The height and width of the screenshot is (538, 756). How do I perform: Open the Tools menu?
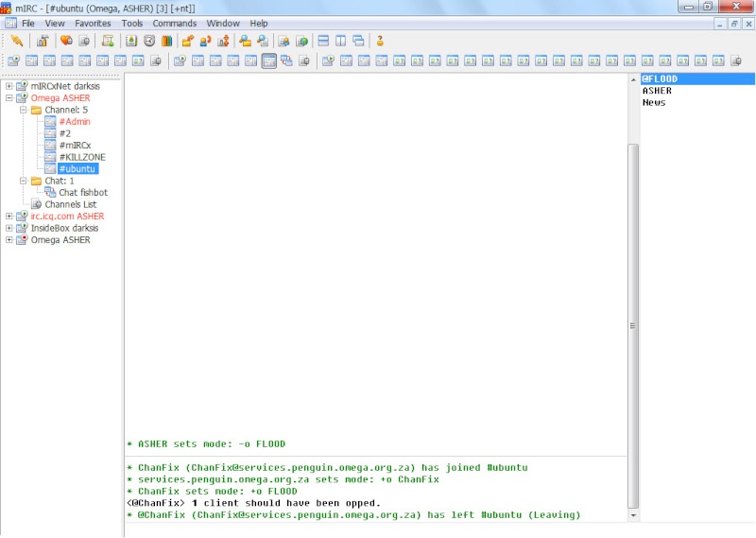[132, 23]
